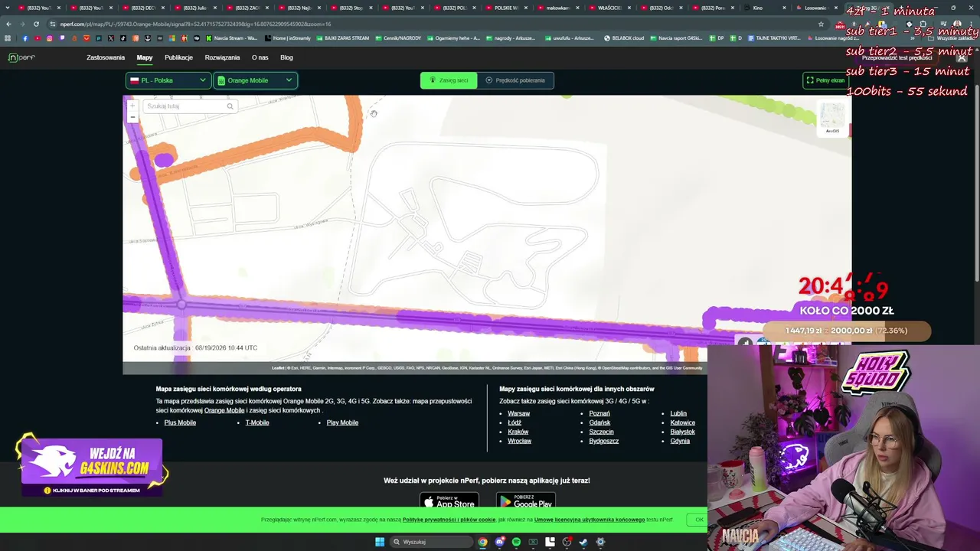Switch to Zasięg sieci map mode
This screenshot has height=551, width=980.
[449, 80]
